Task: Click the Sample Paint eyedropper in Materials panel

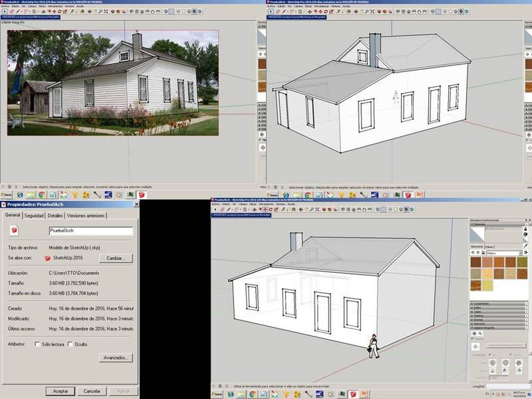Action: click(x=527, y=245)
